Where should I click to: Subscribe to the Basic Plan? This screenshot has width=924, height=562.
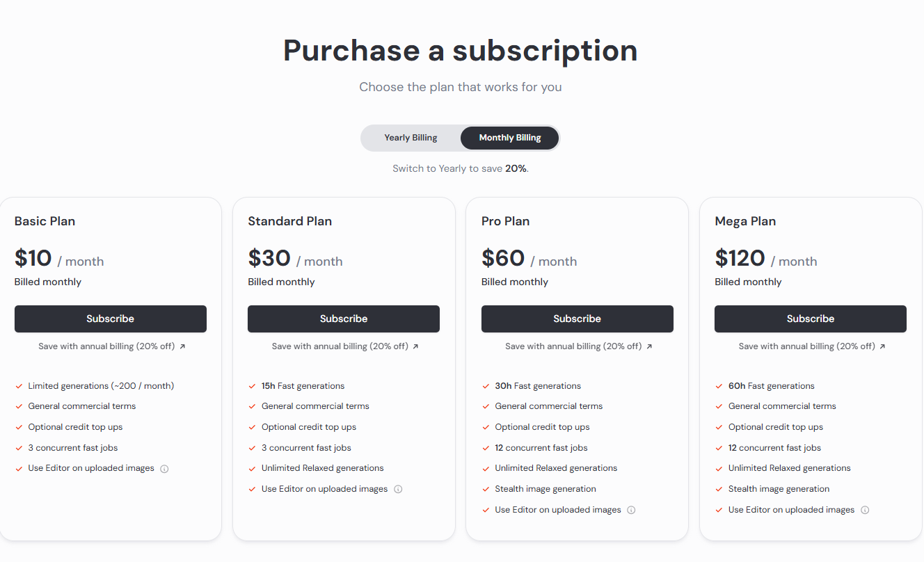pyautogui.click(x=110, y=319)
